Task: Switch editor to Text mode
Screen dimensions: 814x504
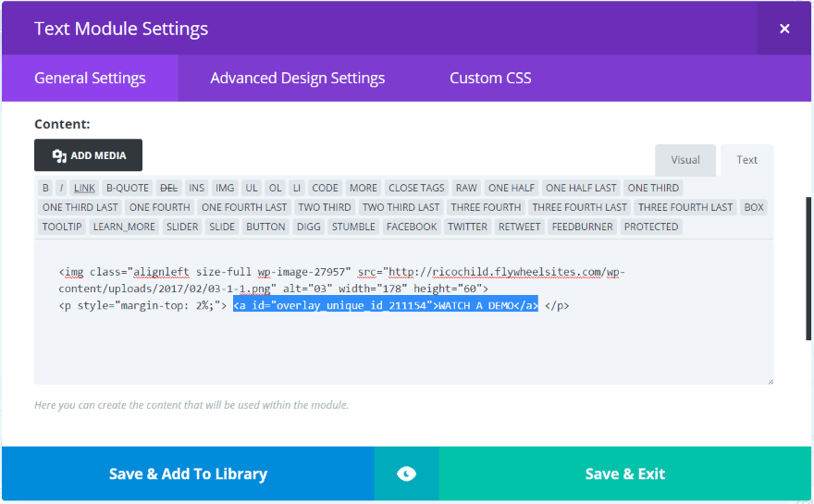Action: pos(746,160)
